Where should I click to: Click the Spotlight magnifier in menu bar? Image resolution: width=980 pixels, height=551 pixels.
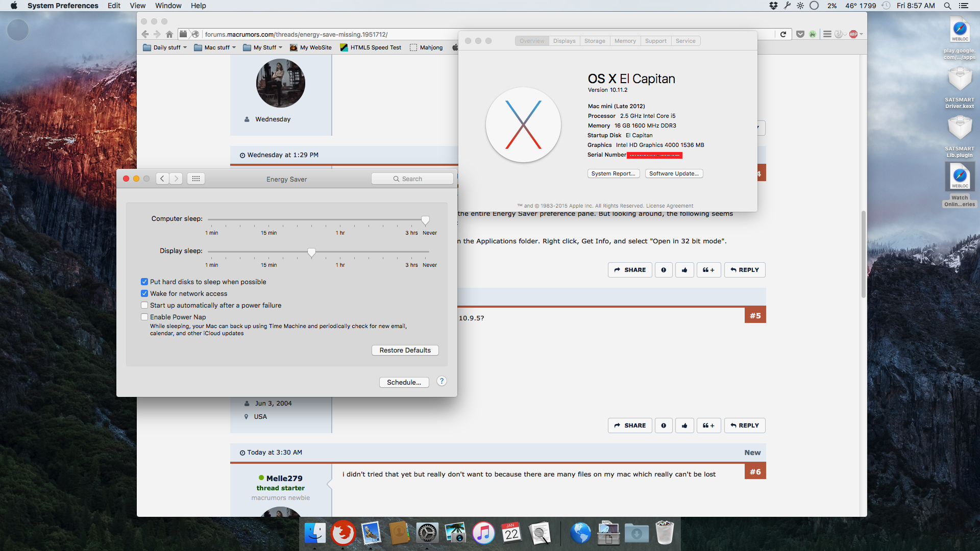947,6
